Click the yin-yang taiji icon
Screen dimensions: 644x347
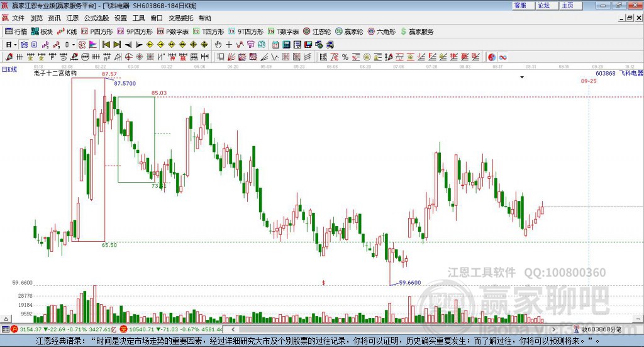pyautogui.click(x=492, y=57)
